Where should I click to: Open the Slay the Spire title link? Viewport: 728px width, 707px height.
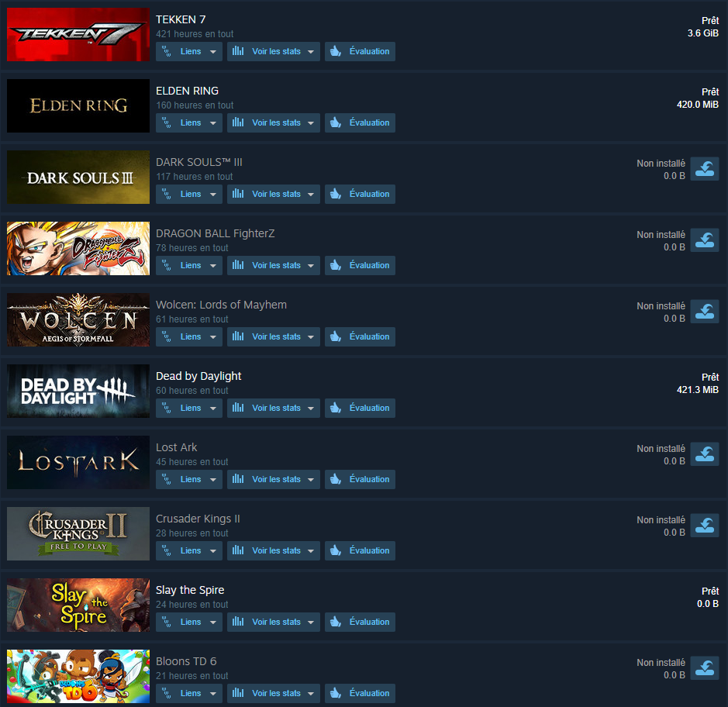pos(190,590)
